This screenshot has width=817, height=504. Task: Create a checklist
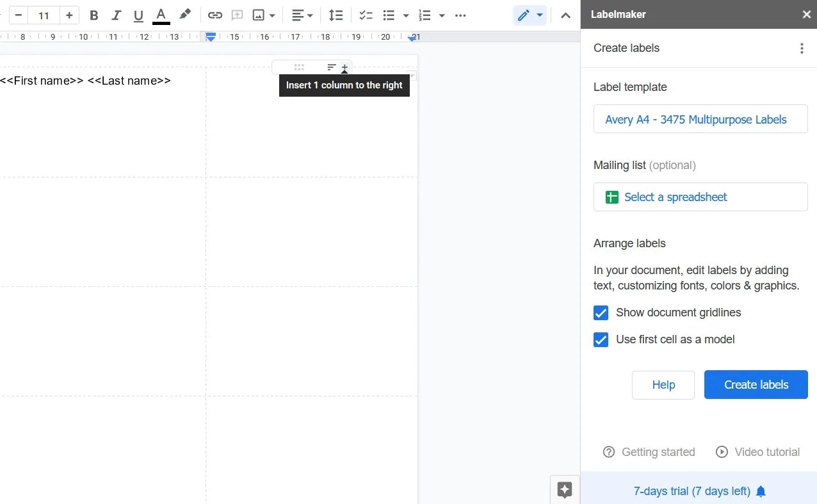click(366, 15)
